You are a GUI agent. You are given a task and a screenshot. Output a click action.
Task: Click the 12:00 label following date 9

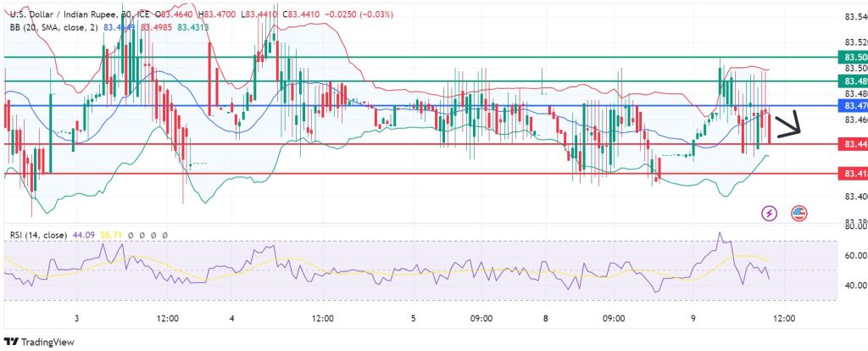tap(784, 318)
